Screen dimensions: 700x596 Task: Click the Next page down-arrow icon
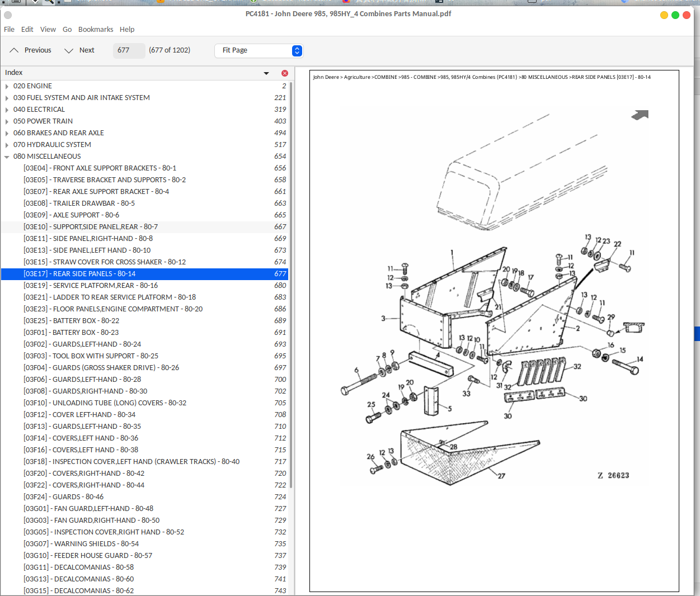(x=69, y=50)
